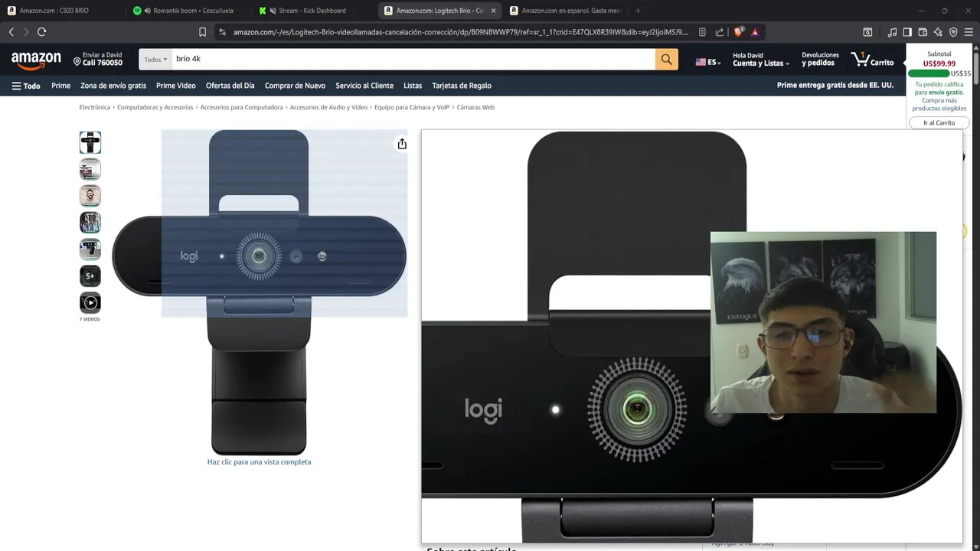Image resolution: width=980 pixels, height=551 pixels.
Task: Open Brave Rewards triangle icon
Action: (755, 32)
